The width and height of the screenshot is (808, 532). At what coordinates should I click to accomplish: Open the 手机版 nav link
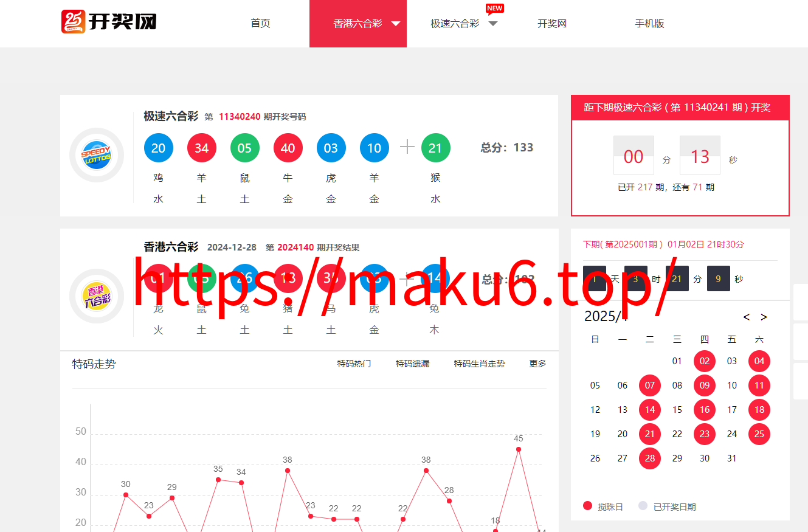649,24
